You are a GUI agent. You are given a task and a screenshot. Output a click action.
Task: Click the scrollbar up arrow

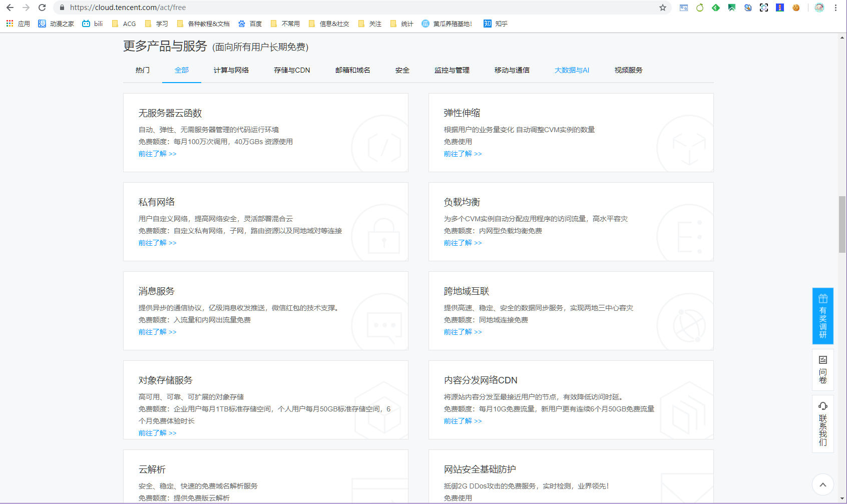point(842,38)
